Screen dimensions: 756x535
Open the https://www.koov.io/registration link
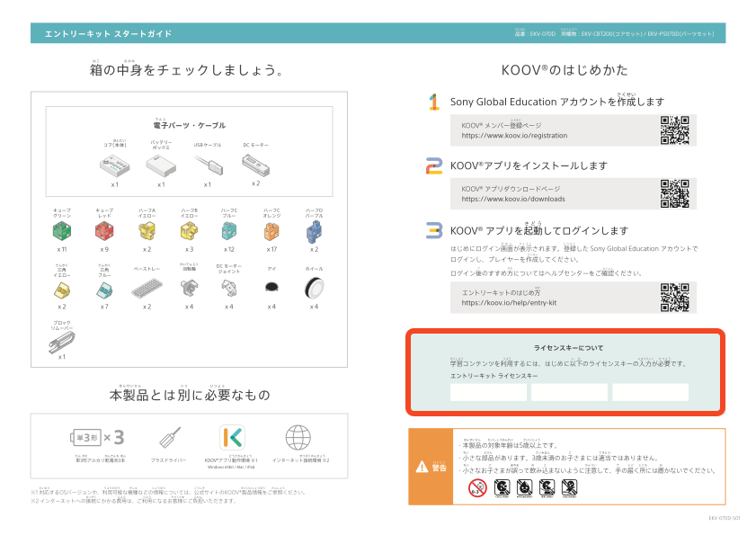click(514, 136)
